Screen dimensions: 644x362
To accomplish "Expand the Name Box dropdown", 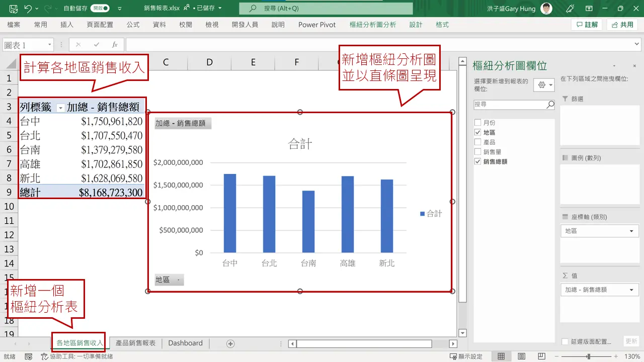I will click(x=49, y=45).
